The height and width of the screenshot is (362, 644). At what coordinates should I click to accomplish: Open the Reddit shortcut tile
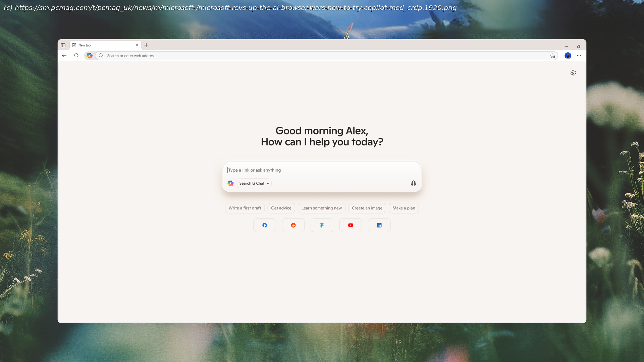(293, 225)
